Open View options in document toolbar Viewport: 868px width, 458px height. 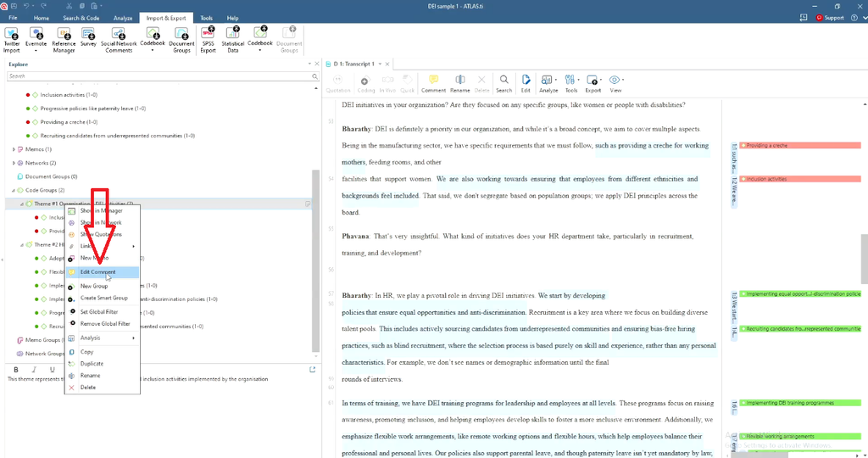[x=615, y=84]
